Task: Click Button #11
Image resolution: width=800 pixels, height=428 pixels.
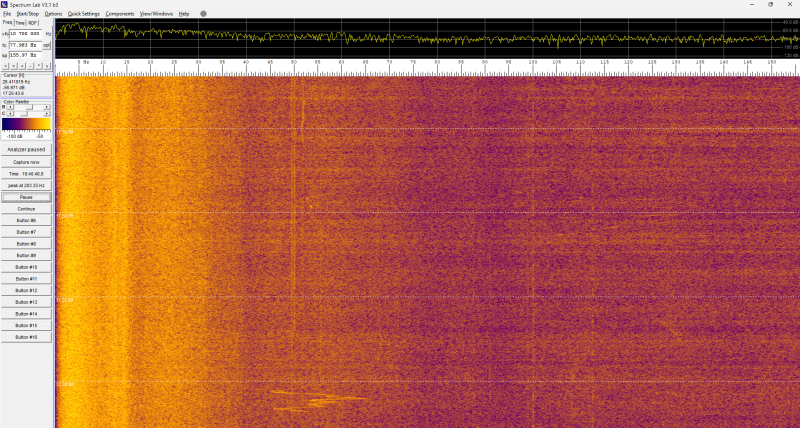Action: pos(27,279)
